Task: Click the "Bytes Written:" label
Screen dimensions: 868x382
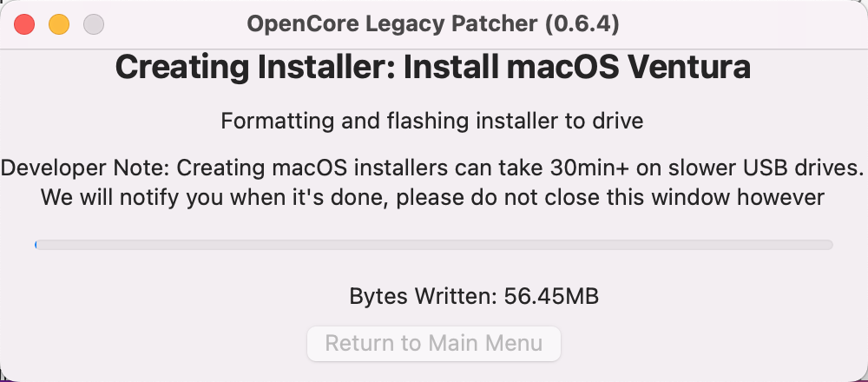Action: coord(422,296)
